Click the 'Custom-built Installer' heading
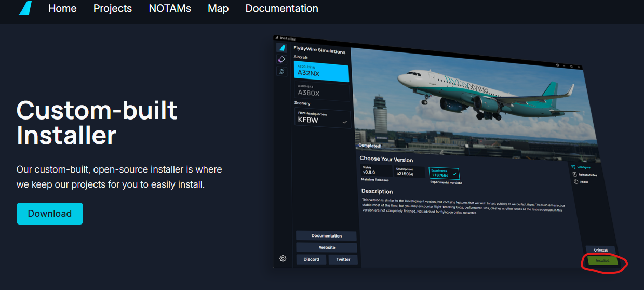Screen dimensions: 644x290 [97, 123]
